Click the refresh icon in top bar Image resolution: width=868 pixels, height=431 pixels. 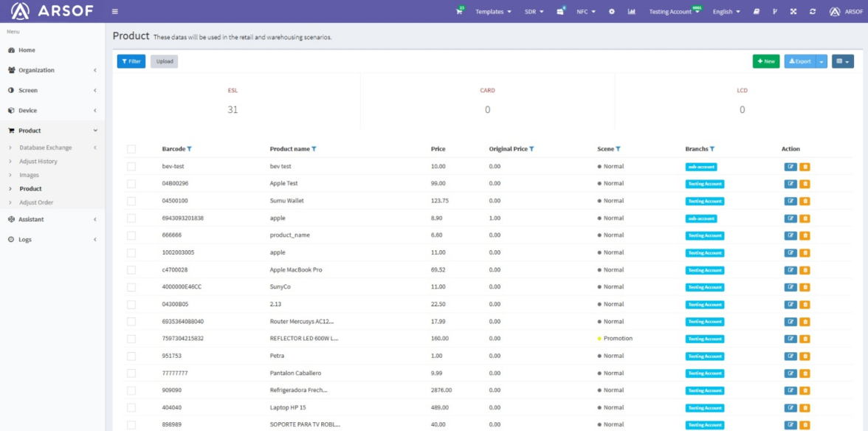pos(813,12)
